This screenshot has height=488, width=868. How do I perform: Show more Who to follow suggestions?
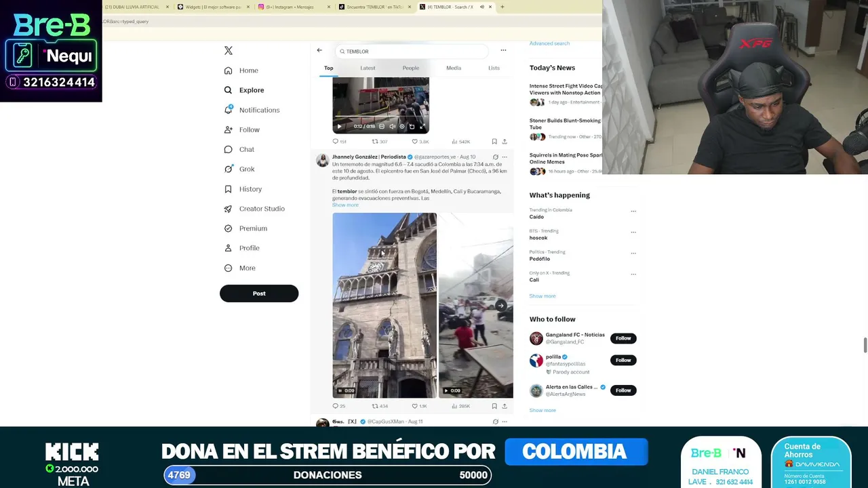pos(542,410)
